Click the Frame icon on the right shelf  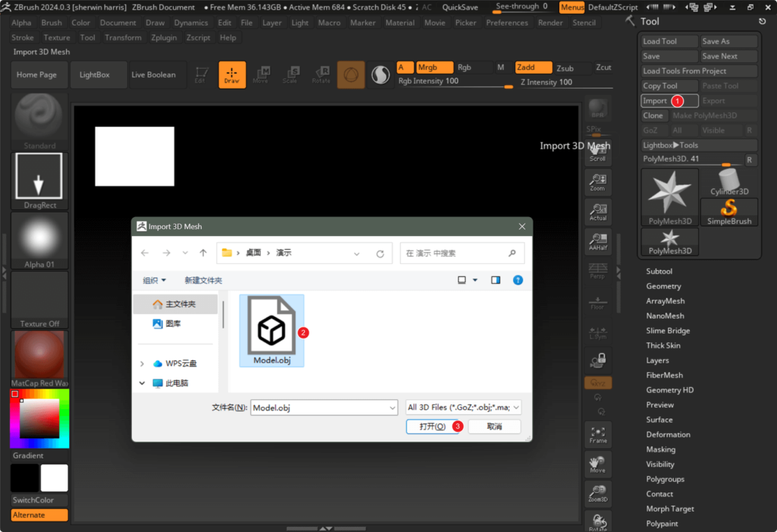[x=598, y=433]
